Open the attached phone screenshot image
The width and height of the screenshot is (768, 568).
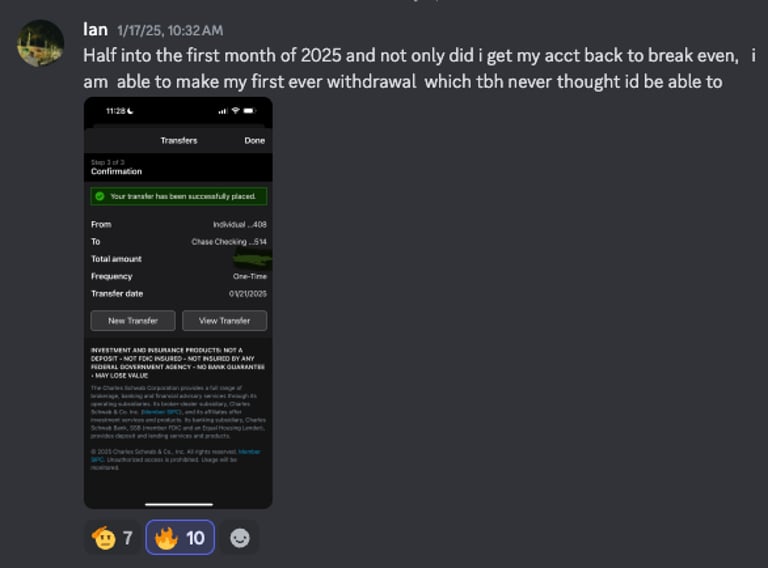(178, 303)
